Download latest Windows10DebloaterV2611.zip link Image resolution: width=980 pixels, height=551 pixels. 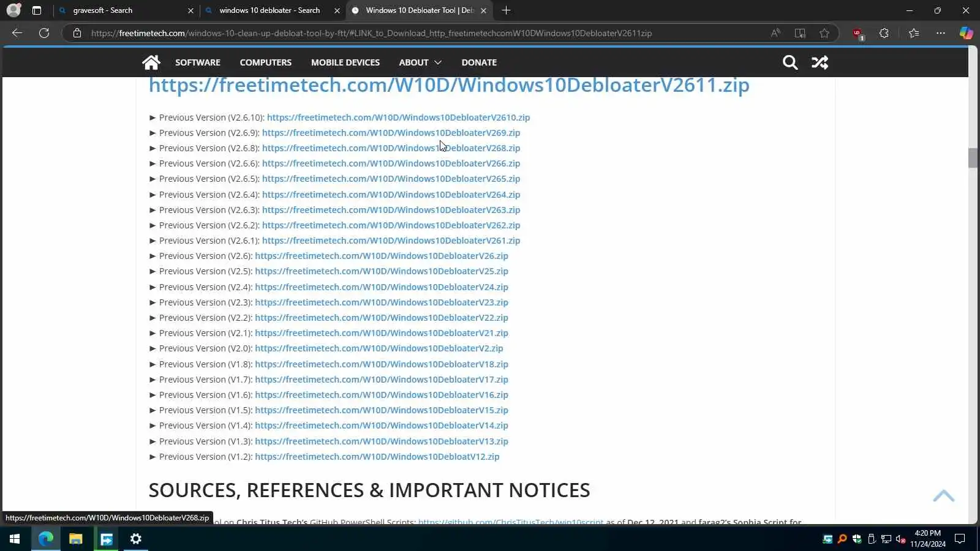pyautogui.click(x=449, y=85)
